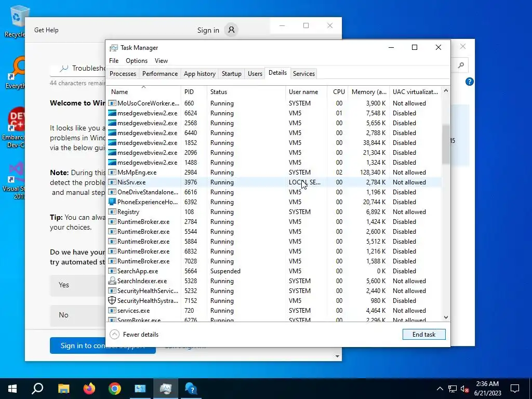Switch to Get Help taskbar icon
This screenshot has height=399, width=532.
191,389
